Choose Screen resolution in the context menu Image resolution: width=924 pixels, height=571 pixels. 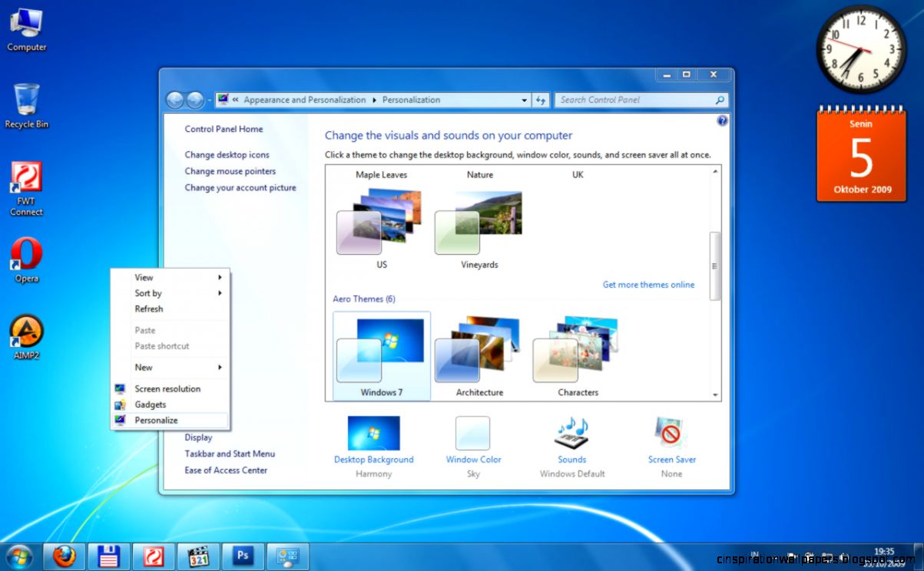(x=171, y=388)
